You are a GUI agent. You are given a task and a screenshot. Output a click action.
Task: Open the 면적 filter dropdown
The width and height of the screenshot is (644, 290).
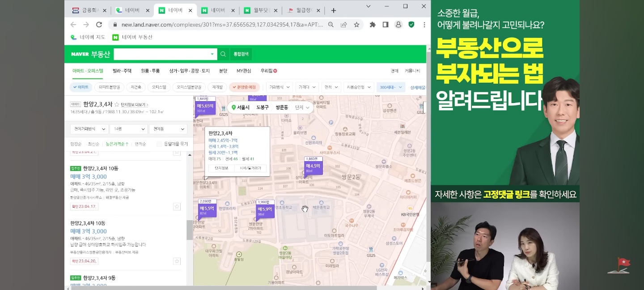tap(331, 87)
